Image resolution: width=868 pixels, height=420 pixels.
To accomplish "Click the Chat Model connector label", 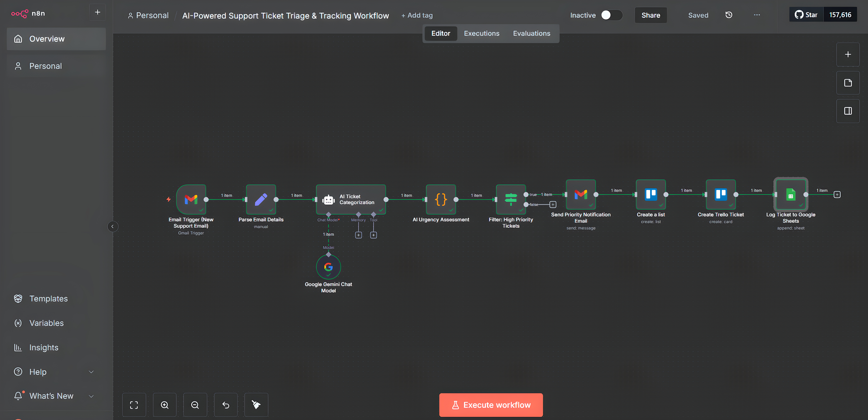I will 328,220.
